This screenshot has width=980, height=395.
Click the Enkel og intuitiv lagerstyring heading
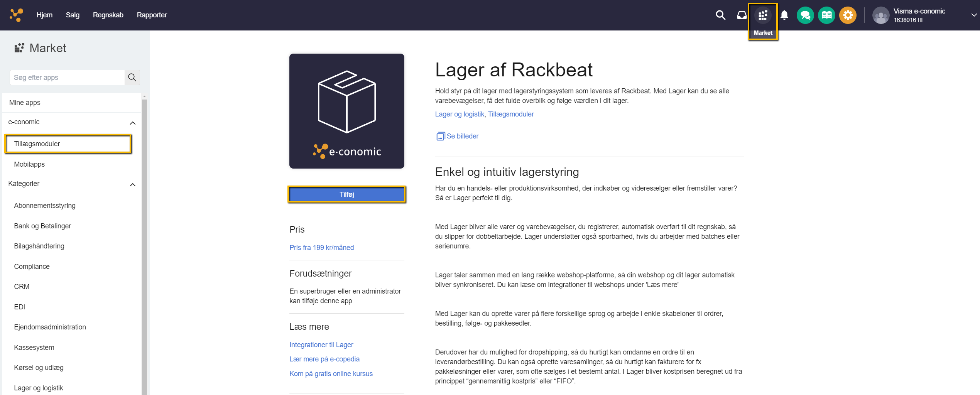click(507, 172)
